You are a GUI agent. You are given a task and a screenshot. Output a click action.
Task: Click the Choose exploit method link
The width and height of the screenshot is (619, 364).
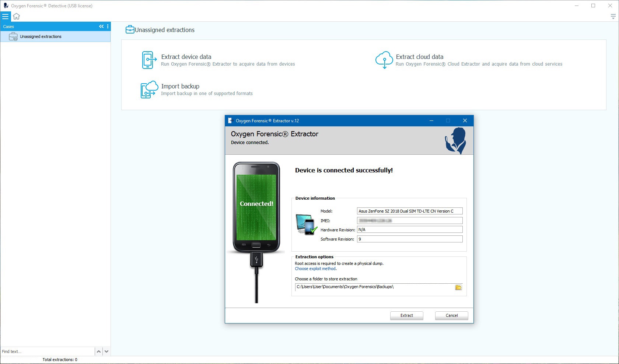click(x=315, y=269)
